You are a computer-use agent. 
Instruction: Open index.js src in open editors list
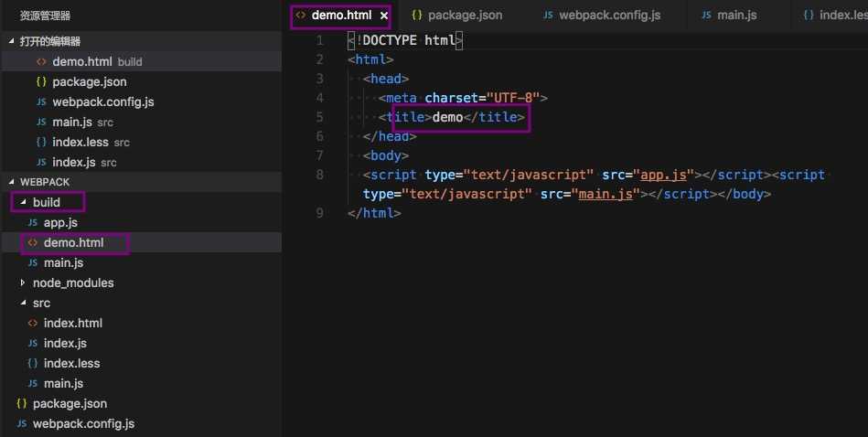141,162
